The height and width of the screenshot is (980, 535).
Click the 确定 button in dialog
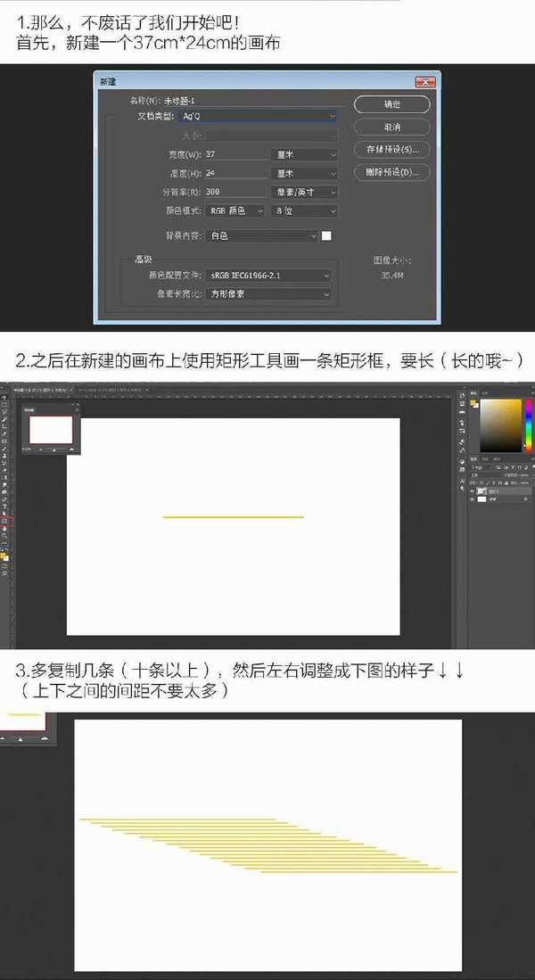(x=391, y=104)
